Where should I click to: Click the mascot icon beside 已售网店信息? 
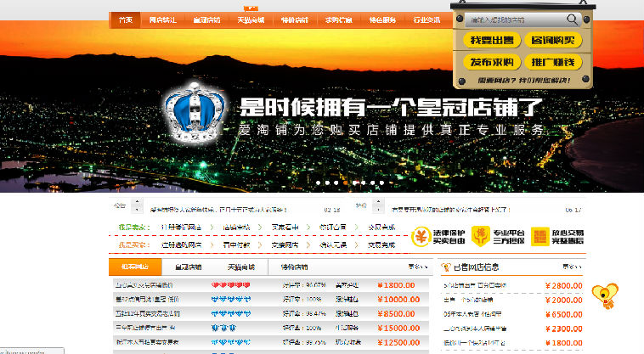pos(446,267)
